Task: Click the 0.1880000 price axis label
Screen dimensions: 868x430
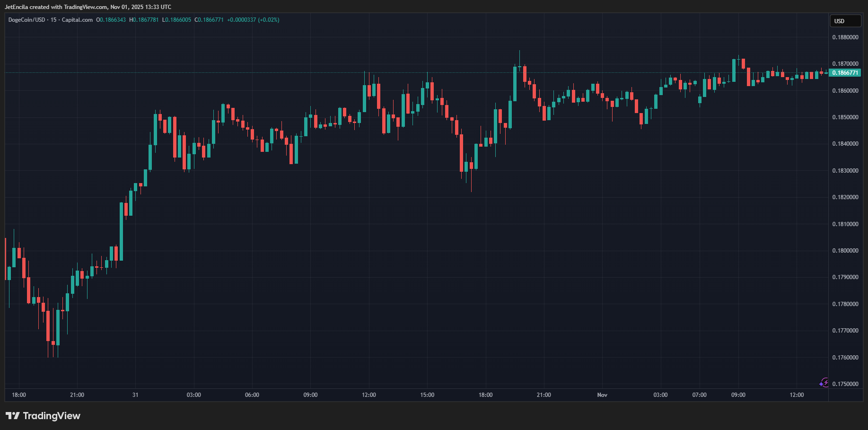Action: (x=845, y=37)
